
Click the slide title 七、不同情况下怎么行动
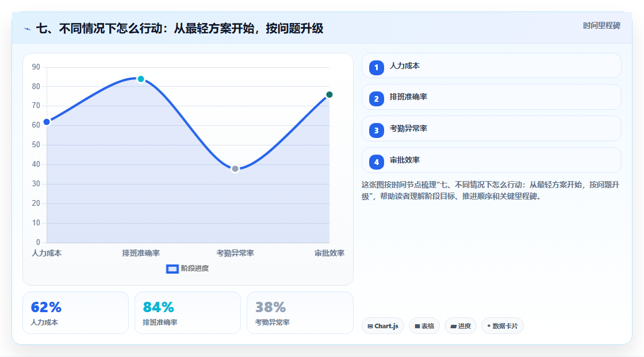180,28
